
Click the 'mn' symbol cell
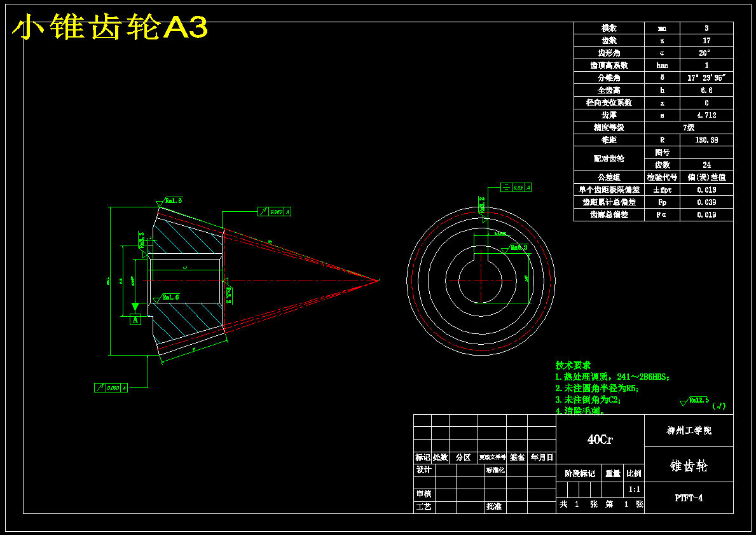click(662, 29)
